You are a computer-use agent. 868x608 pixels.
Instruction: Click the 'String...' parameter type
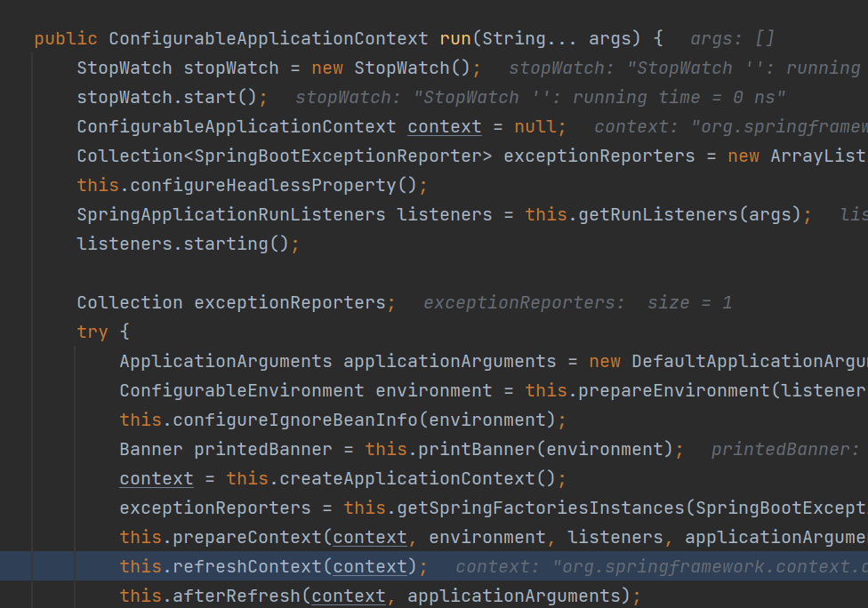pos(528,39)
